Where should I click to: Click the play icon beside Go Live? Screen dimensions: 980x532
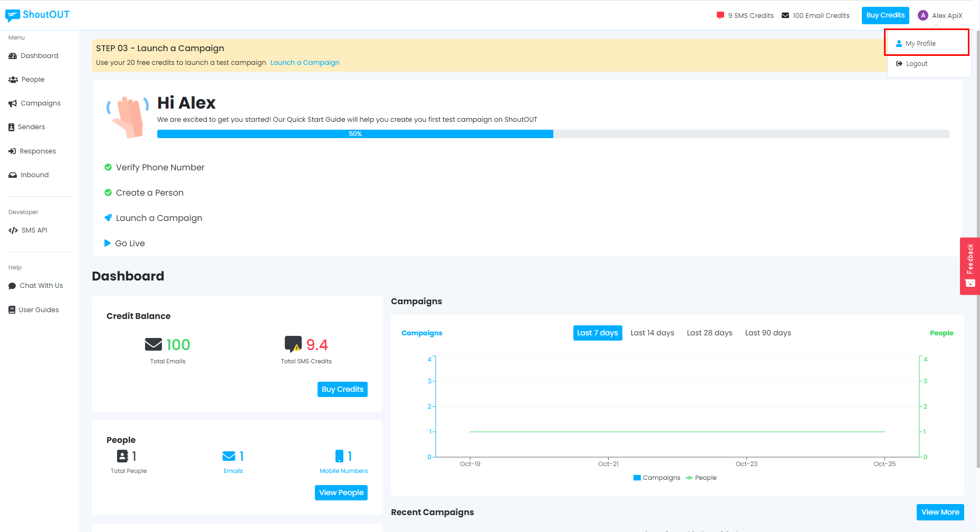point(108,243)
